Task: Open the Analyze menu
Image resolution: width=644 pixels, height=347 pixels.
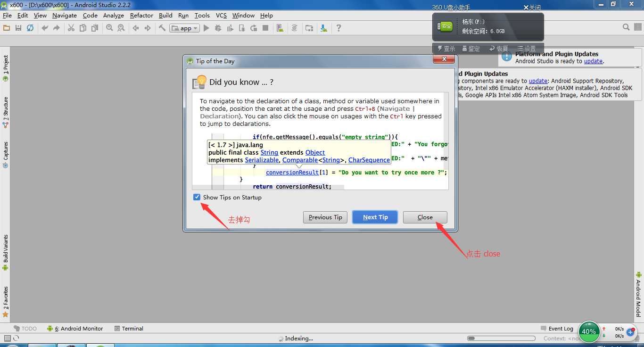Action: tap(114, 15)
